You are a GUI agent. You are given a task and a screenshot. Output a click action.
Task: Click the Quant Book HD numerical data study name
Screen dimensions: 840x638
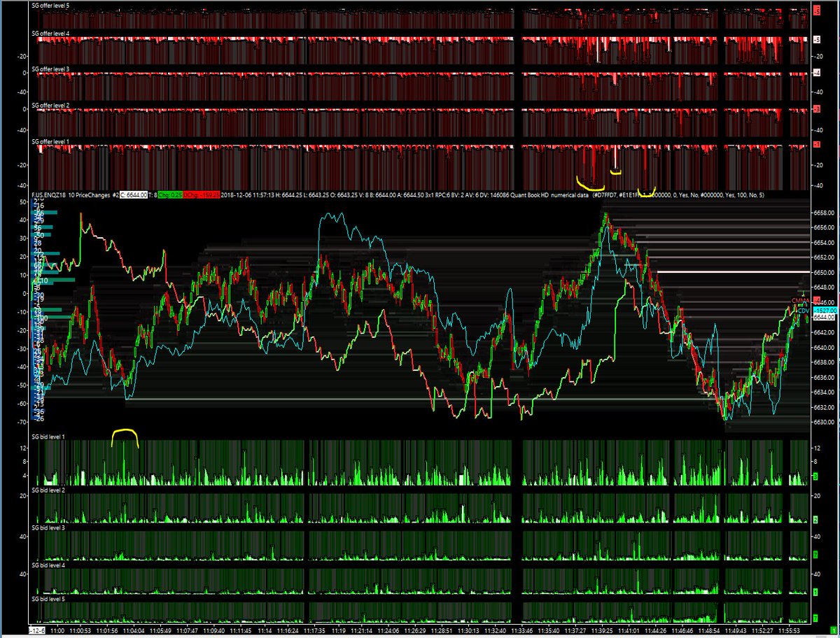(551, 195)
